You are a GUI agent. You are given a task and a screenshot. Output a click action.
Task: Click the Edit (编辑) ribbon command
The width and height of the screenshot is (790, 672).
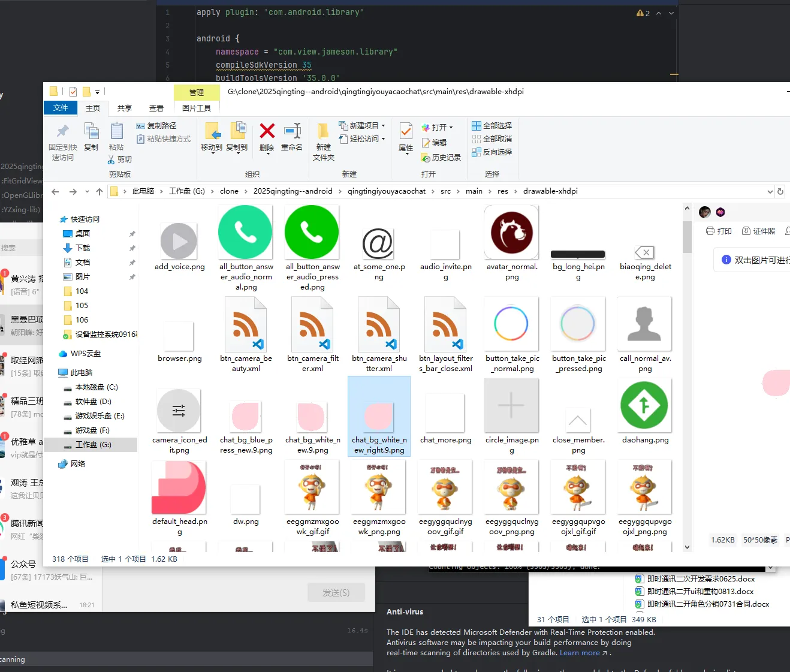[x=435, y=143]
